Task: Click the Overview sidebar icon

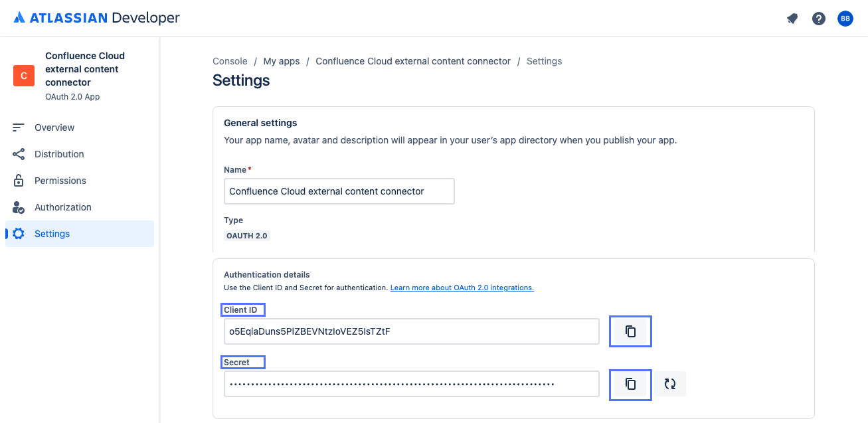Action: pos(19,127)
